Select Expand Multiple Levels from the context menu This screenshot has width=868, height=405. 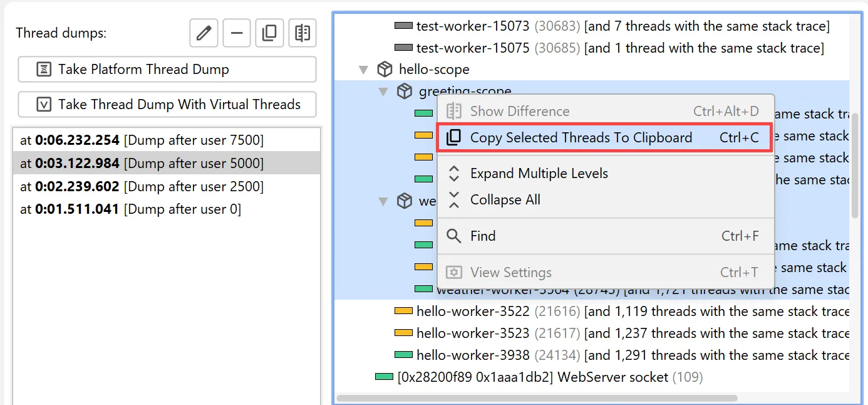[x=539, y=174]
